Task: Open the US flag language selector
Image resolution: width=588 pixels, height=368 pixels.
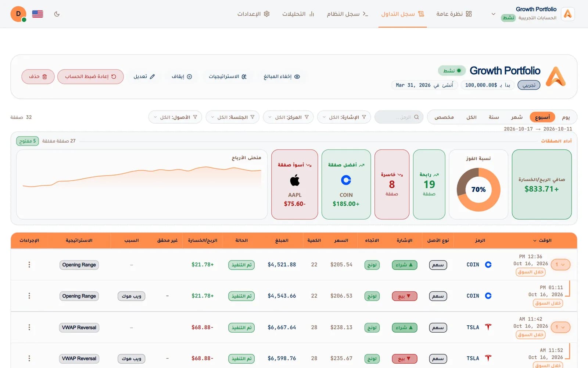Action: [x=37, y=14]
